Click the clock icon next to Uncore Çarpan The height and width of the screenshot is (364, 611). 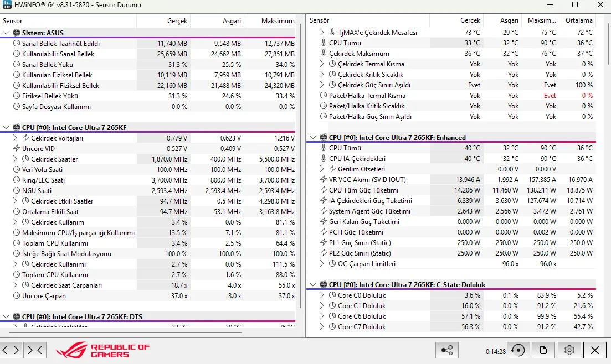click(17, 295)
